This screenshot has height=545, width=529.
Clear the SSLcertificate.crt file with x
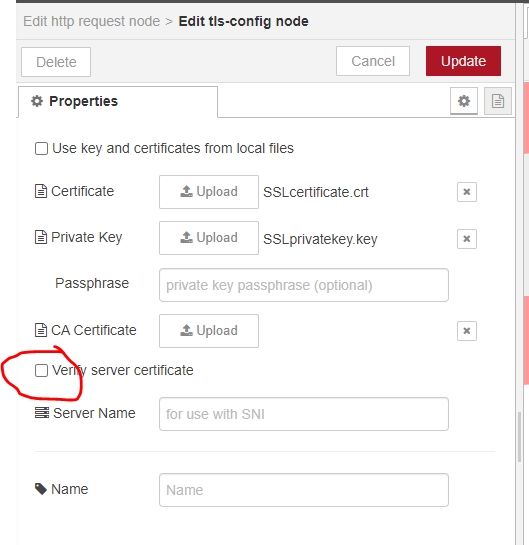(467, 192)
